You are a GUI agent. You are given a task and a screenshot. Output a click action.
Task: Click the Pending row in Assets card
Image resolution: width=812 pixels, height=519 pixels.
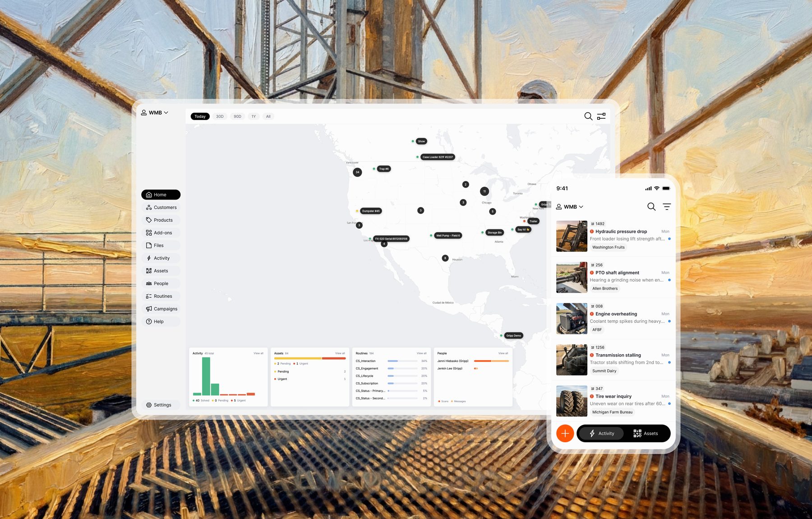[310, 372]
